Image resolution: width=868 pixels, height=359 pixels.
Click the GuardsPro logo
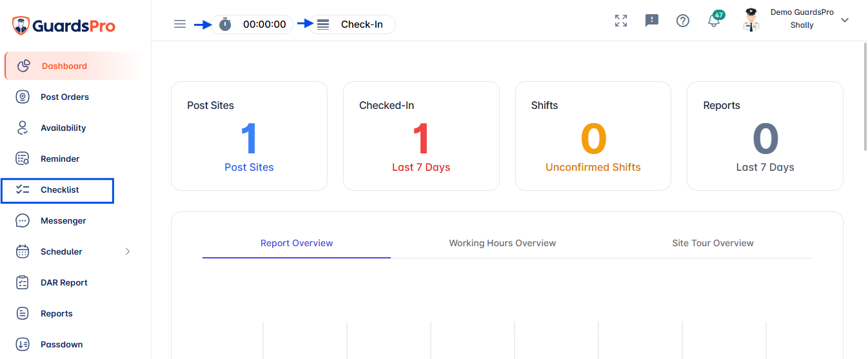[64, 26]
